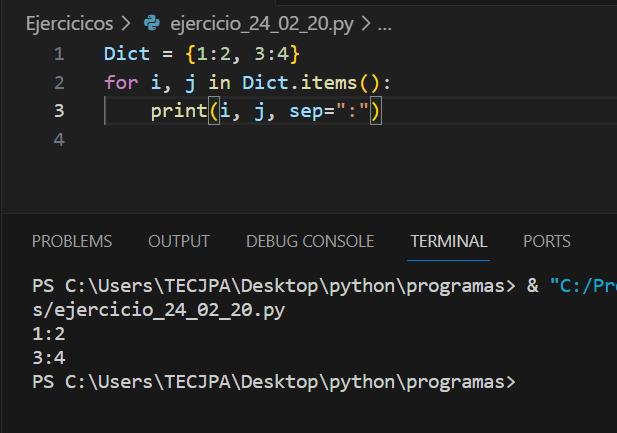Viewport: 617px width, 433px height.
Task: Open the DEBUG CONSOLE tab
Action: pyautogui.click(x=310, y=241)
